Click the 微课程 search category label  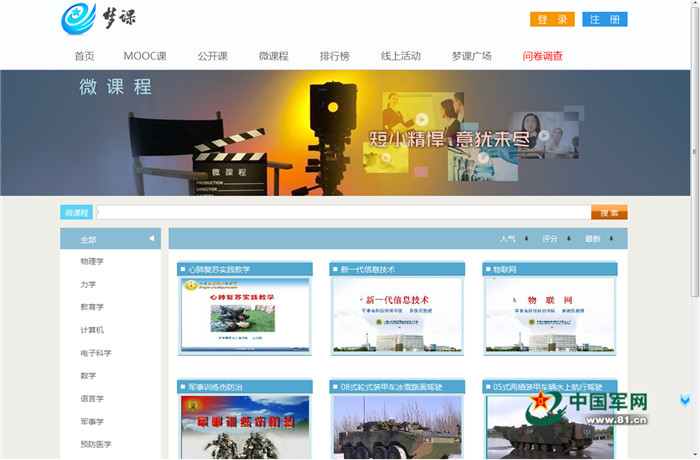76,213
